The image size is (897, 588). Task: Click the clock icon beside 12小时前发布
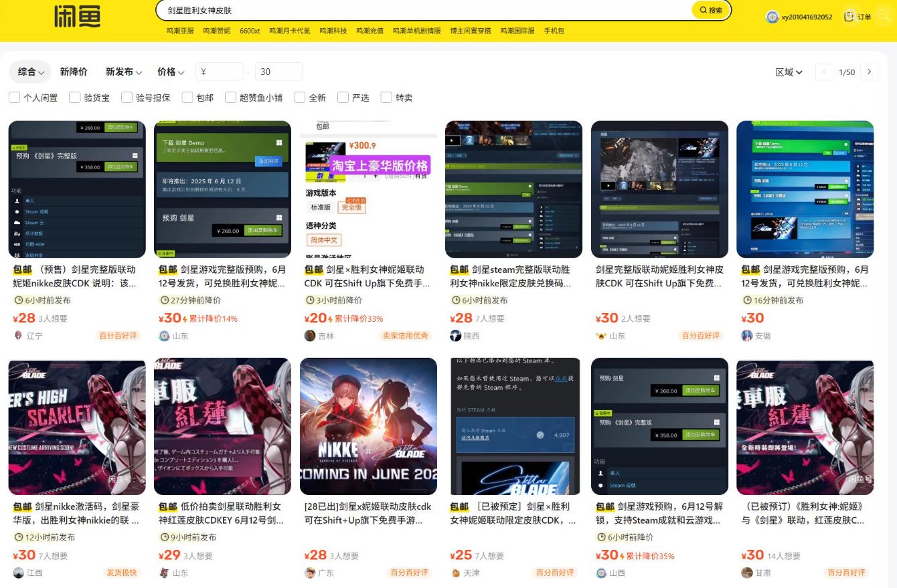point(18,537)
